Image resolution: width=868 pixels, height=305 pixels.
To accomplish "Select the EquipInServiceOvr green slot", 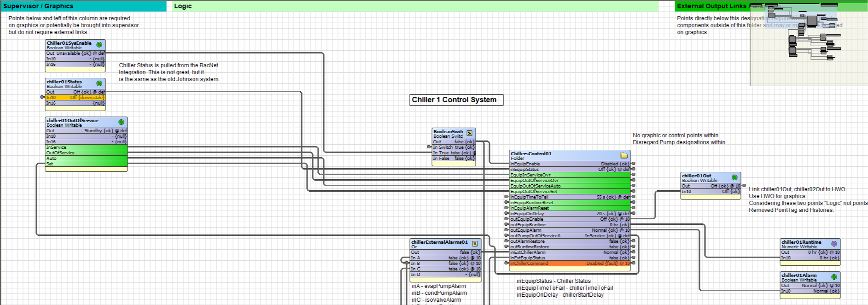I will (x=570, y=175).
